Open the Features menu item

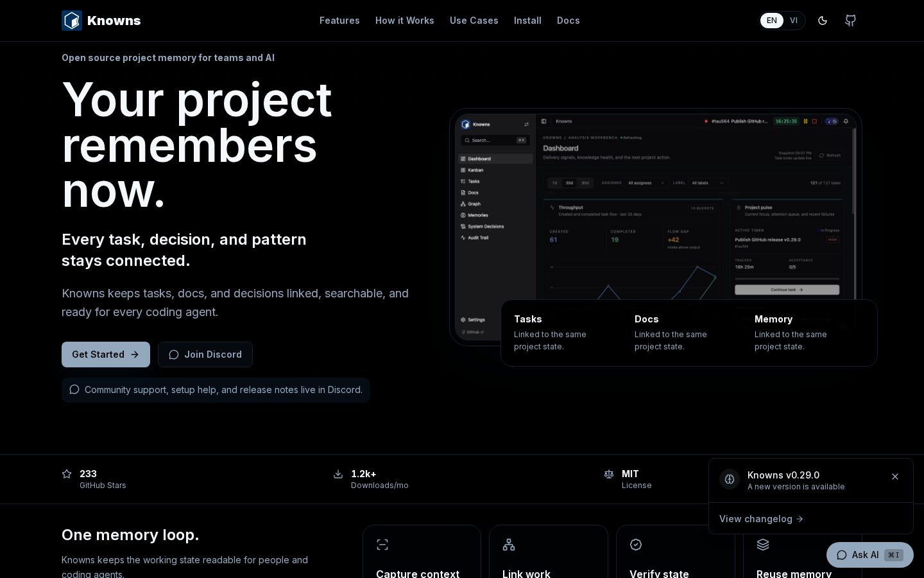(339, 21)
